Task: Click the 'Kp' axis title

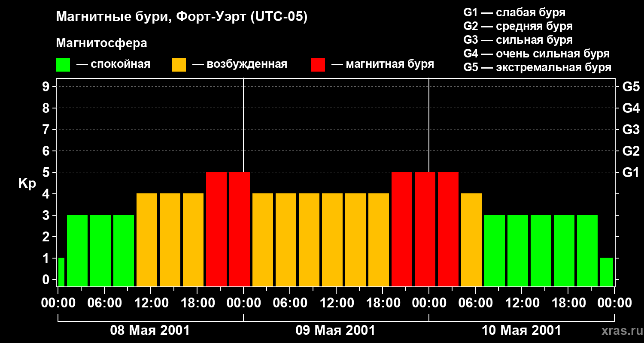Action: pyautogui.click(x=27, y=184)
